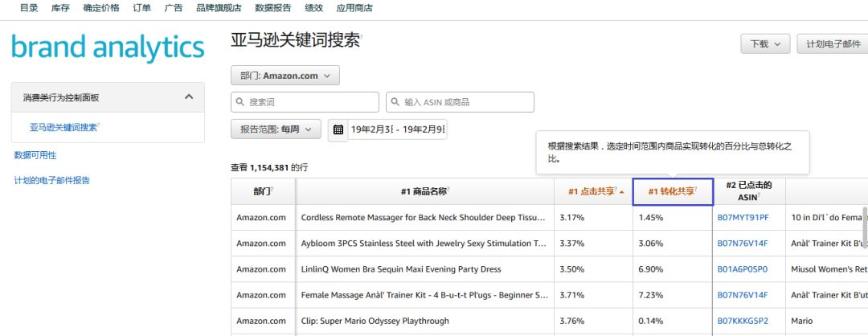
Task: Click the 3.06% conversion share cell
Action: pyautogui.click(x=673, y=244)
